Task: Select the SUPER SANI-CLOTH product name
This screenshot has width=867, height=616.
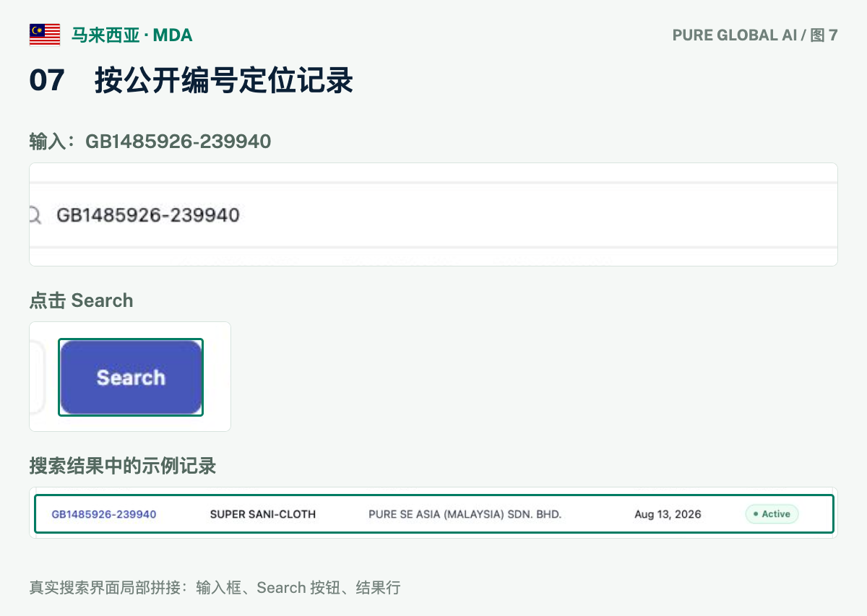Action: tap(263, 514)
